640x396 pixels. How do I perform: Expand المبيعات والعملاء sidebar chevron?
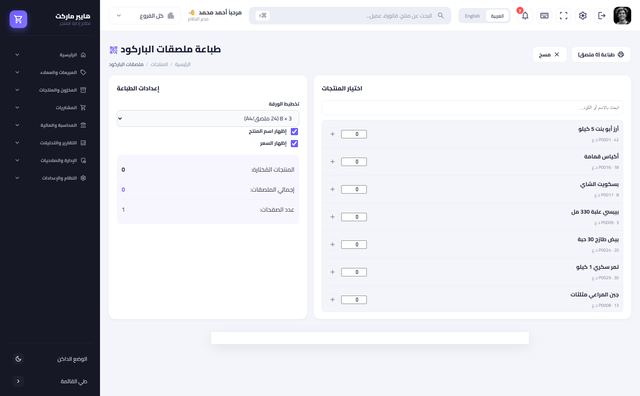click(x=17, y=72)
